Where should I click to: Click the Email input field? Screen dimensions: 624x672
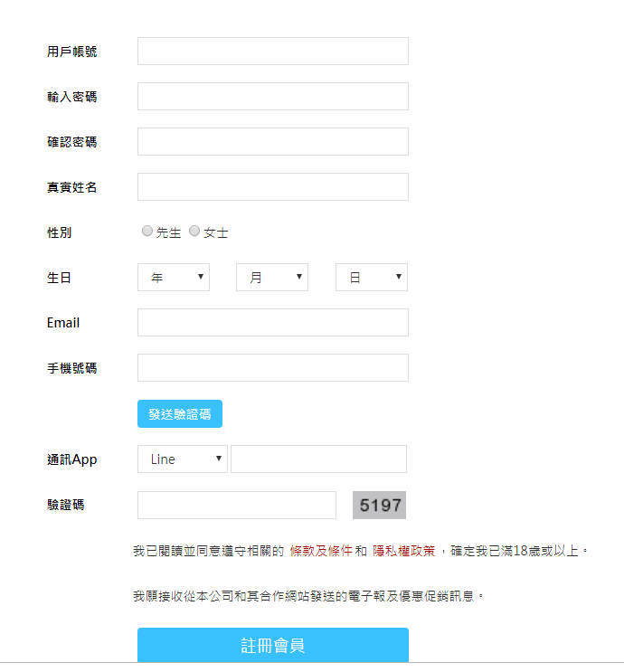coord(272,323)
